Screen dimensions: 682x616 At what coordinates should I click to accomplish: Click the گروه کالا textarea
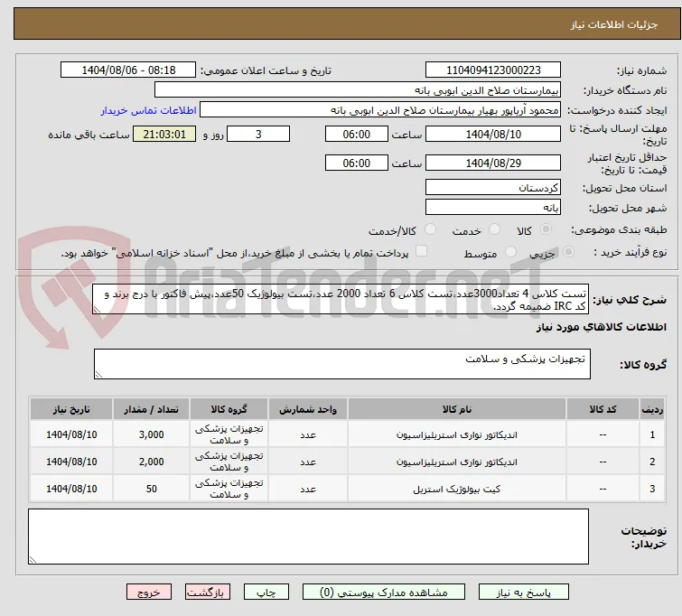point(341,364)
